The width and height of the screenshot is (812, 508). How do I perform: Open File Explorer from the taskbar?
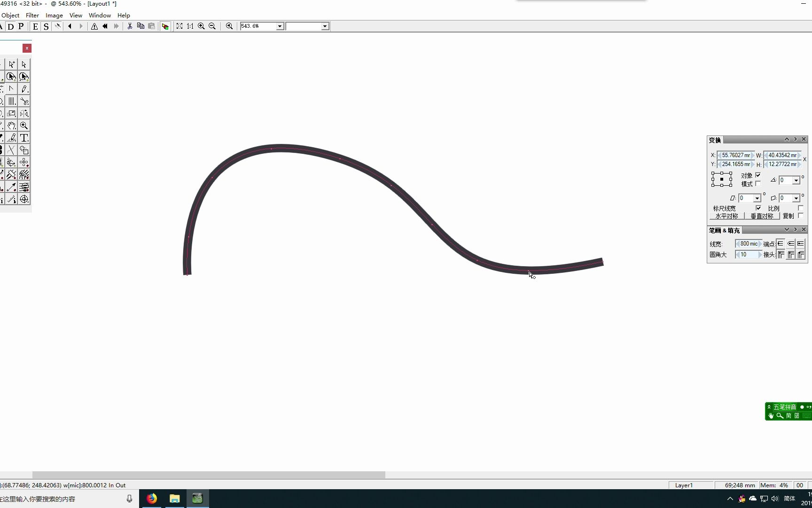[175, 499]
